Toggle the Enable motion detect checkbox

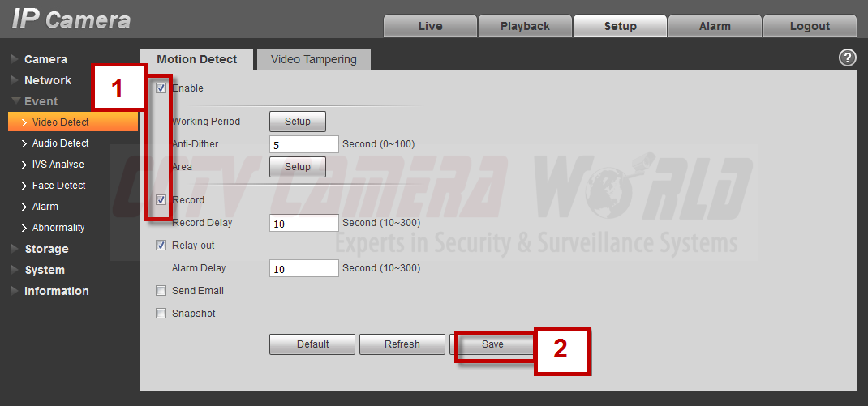[x=161, y=88]
